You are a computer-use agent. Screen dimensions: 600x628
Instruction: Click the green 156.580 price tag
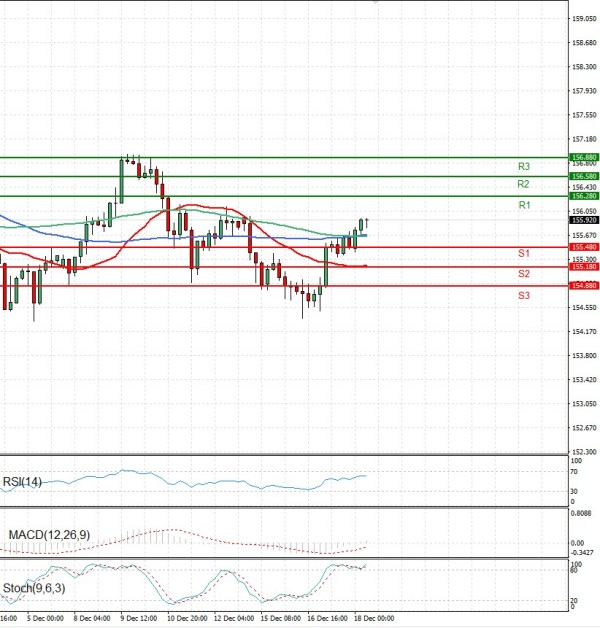(x=583, y=177)
